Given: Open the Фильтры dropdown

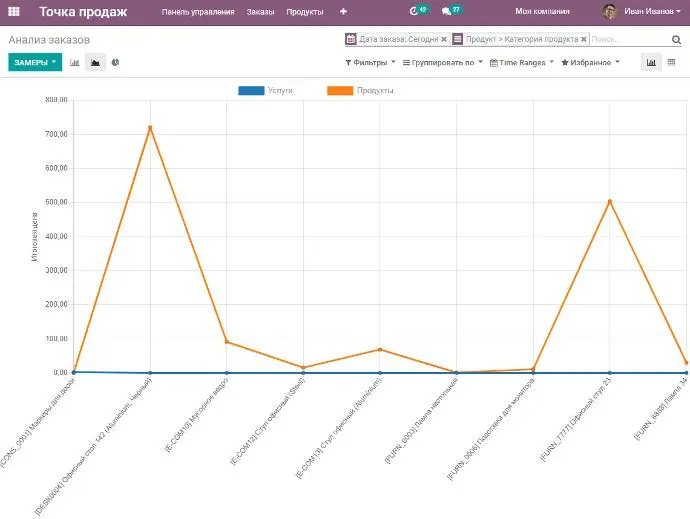Looking at the screenshot, I should click(x=370, y=62).
